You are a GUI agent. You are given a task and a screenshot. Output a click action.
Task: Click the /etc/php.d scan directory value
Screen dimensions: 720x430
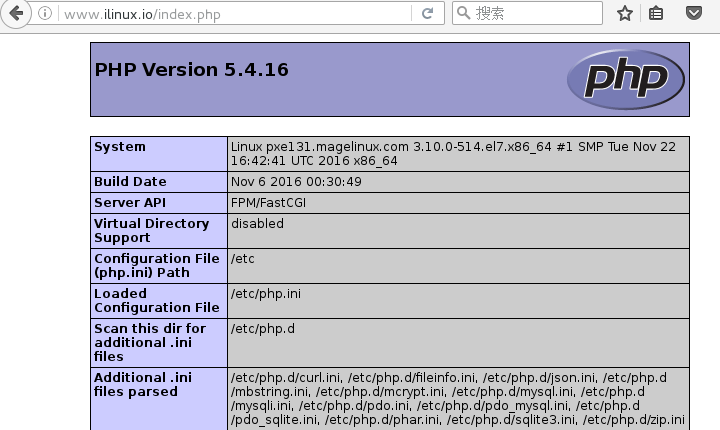coord(261,329)
